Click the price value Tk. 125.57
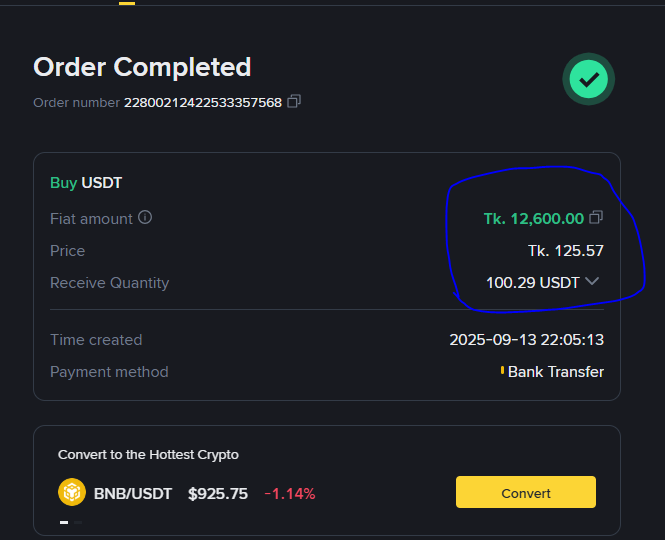 click(x=565, y=250)
